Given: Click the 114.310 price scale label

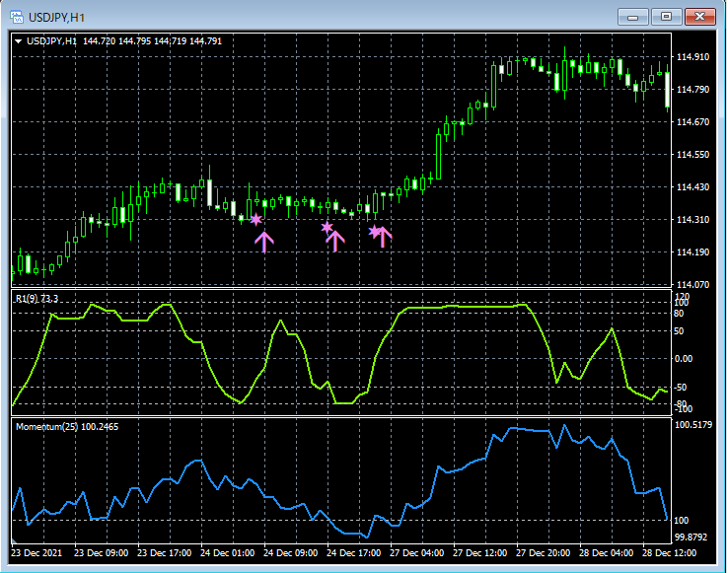Looking at the screenshot, I should 692,219.
